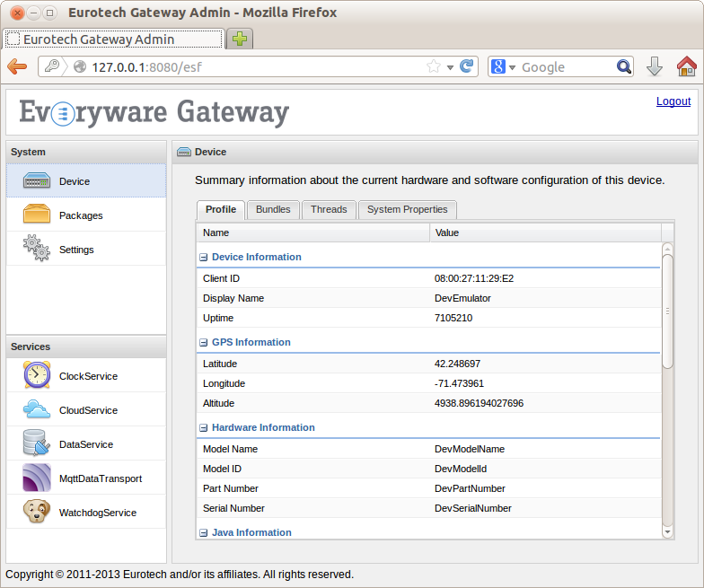This screenshot has width=704, height=588.
Task: Open DataService database icon
Action: (x=36, y=443)
